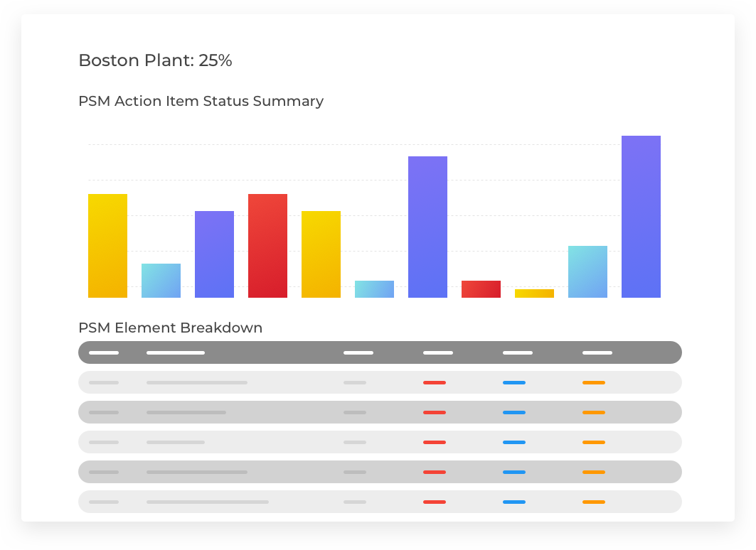The width and height of the screenshot is (756, 550).
Task: Click the Boston Plant: 25% heading
Action: (155, 60)
